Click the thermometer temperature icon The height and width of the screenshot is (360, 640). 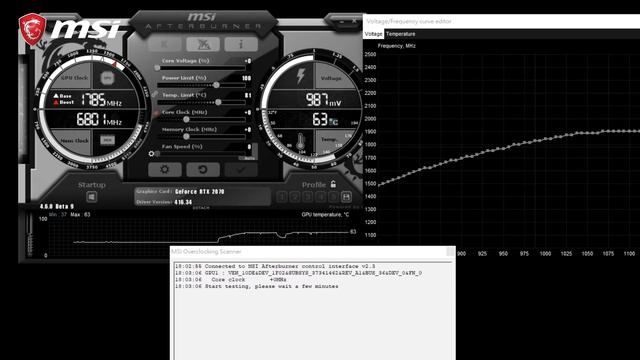click(300, 142)
